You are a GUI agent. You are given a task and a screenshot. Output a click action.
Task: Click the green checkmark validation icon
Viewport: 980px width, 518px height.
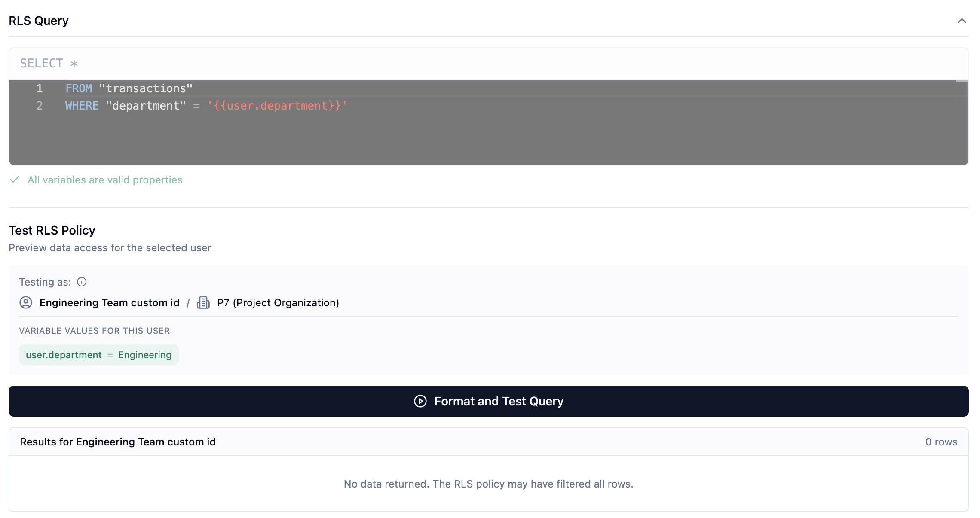14,180
